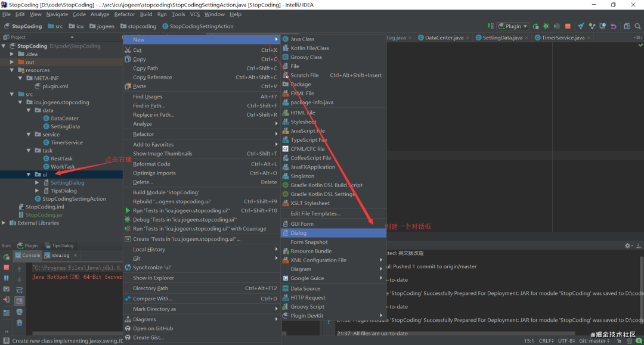Expand the out folder node

click(x=12, y=62)
